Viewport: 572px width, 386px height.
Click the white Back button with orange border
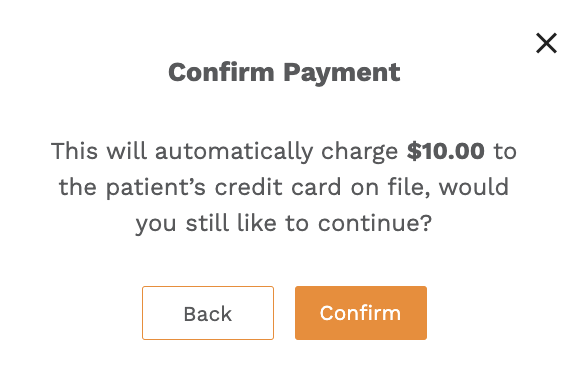(208, 313)
